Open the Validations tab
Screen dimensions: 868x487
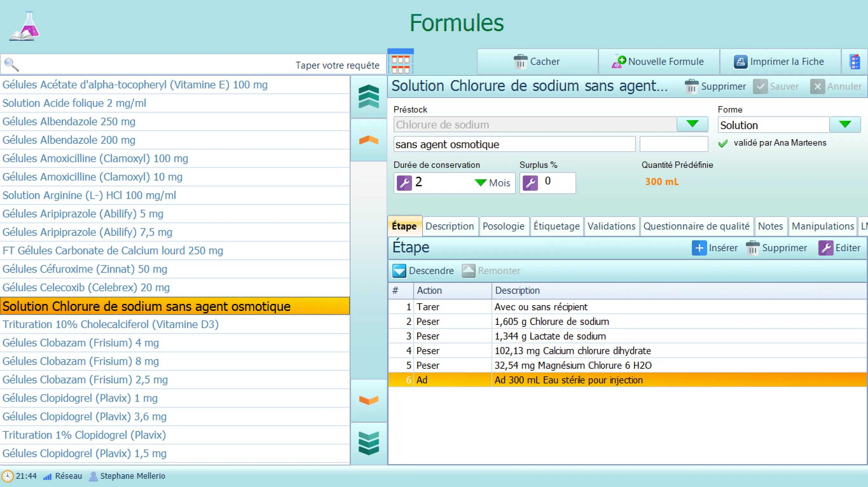pyautogui.click(x=612, y=226)
